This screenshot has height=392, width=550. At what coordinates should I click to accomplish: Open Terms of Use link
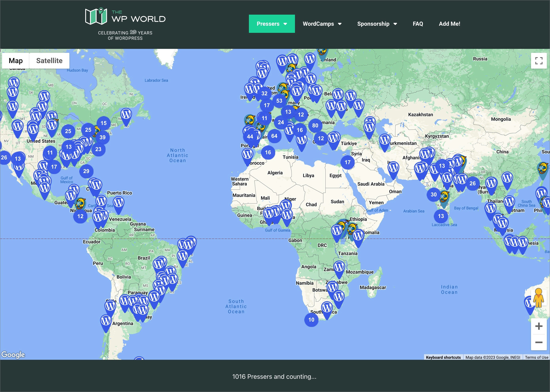pos(537,357)
